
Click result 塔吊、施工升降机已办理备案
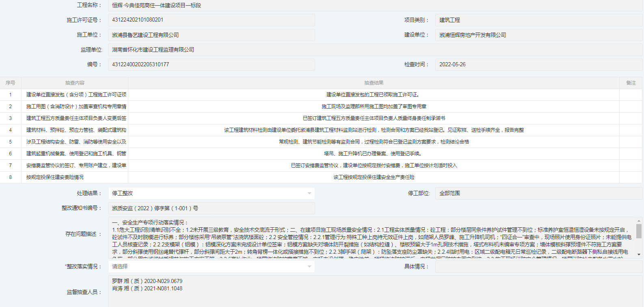click(374, 154)
